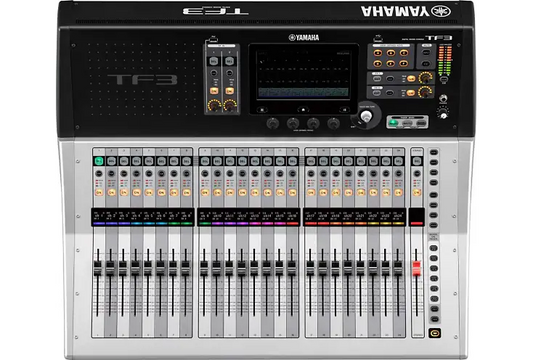Mute channel 3 using its ON key
This screenshot has width=533, height=360.
point(124,192)
